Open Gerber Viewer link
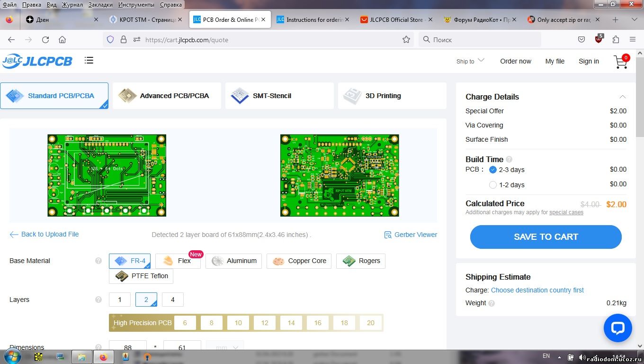 tap(411, 235)
